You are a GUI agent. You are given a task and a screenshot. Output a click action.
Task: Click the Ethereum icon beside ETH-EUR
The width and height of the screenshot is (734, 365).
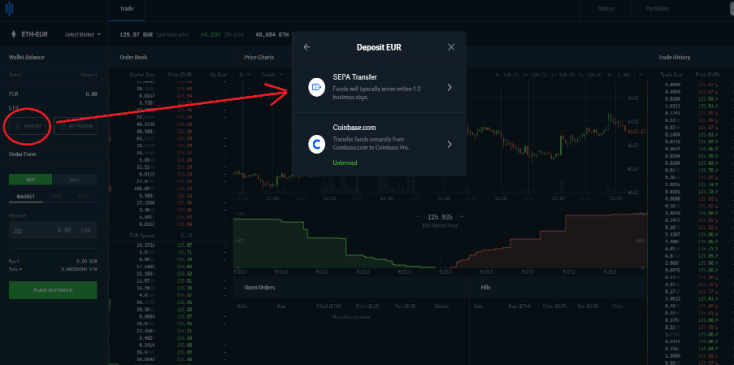13,35
